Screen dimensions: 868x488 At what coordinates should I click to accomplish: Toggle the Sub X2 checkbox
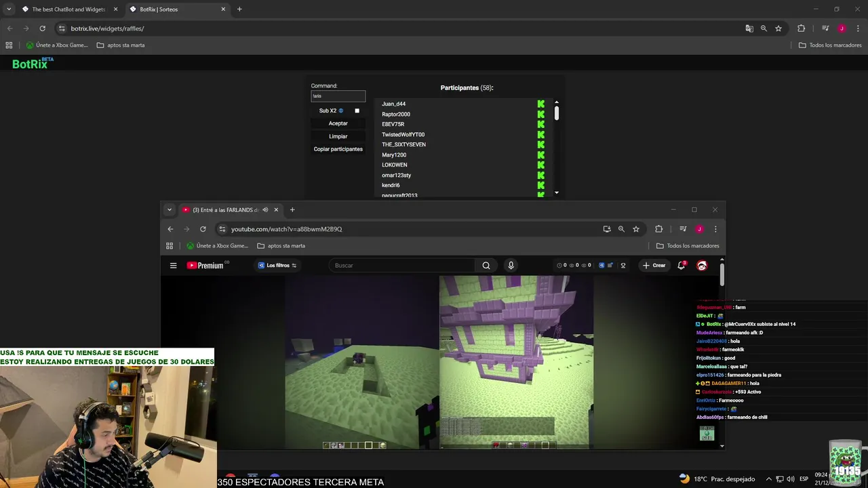coord(357,110)
